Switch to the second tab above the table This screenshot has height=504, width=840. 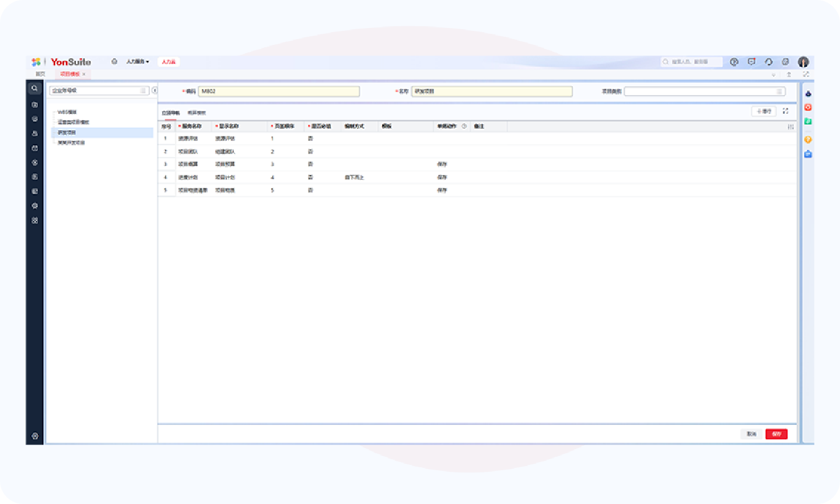[x=197, y=113]
